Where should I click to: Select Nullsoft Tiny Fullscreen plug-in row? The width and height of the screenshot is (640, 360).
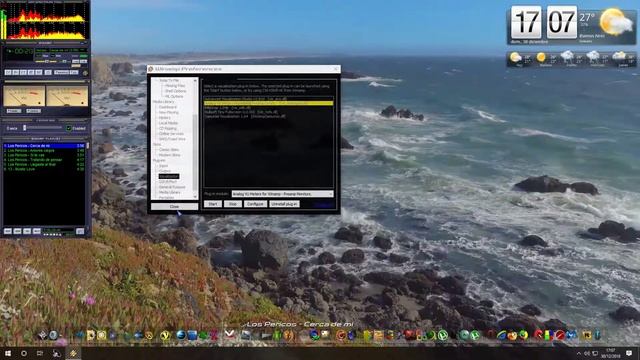point(269,112)
